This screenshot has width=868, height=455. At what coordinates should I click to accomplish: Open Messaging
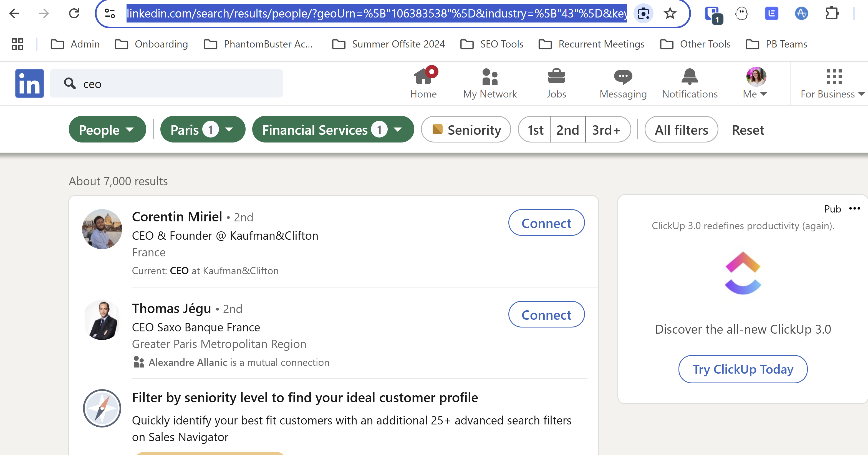coord(623,83)
